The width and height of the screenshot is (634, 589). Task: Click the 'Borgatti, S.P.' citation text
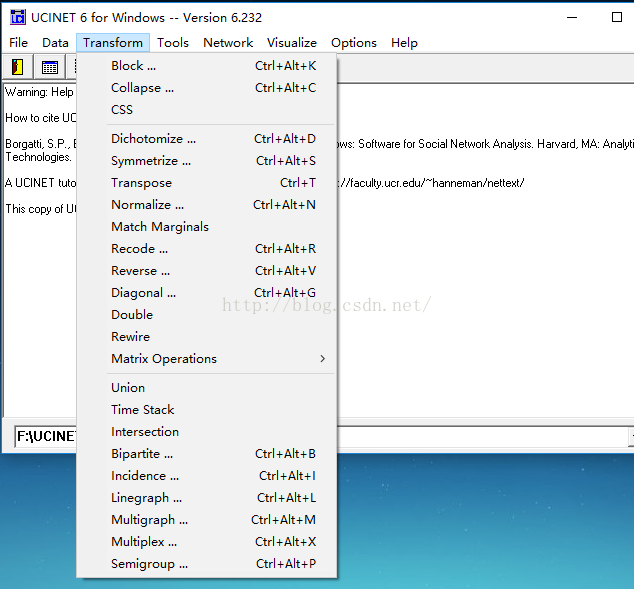click(40, 144)
